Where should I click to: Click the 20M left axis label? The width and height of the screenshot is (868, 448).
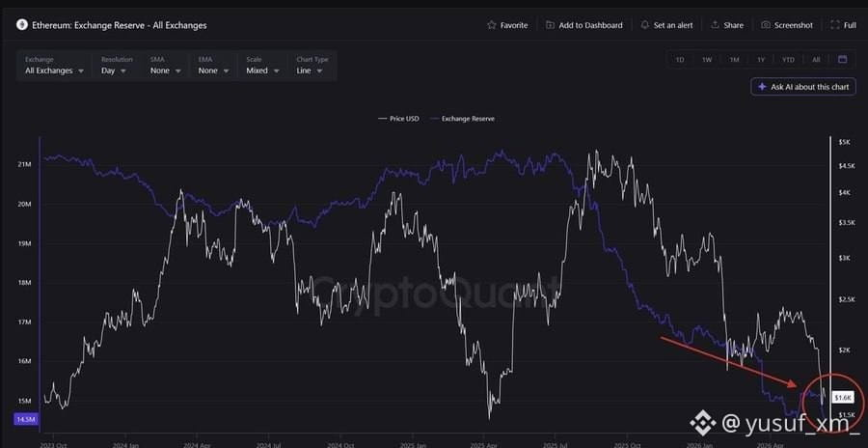click(x=25, y=204)
